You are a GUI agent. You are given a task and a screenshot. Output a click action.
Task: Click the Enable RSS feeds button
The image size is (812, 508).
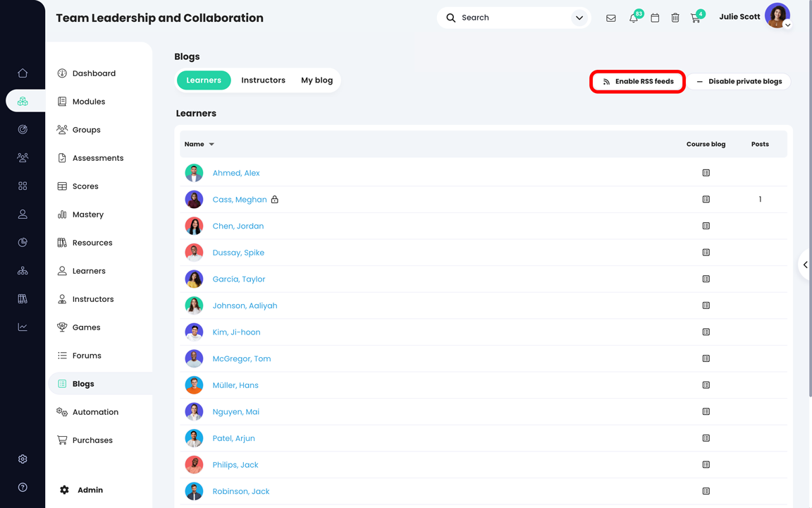[638, 81]
